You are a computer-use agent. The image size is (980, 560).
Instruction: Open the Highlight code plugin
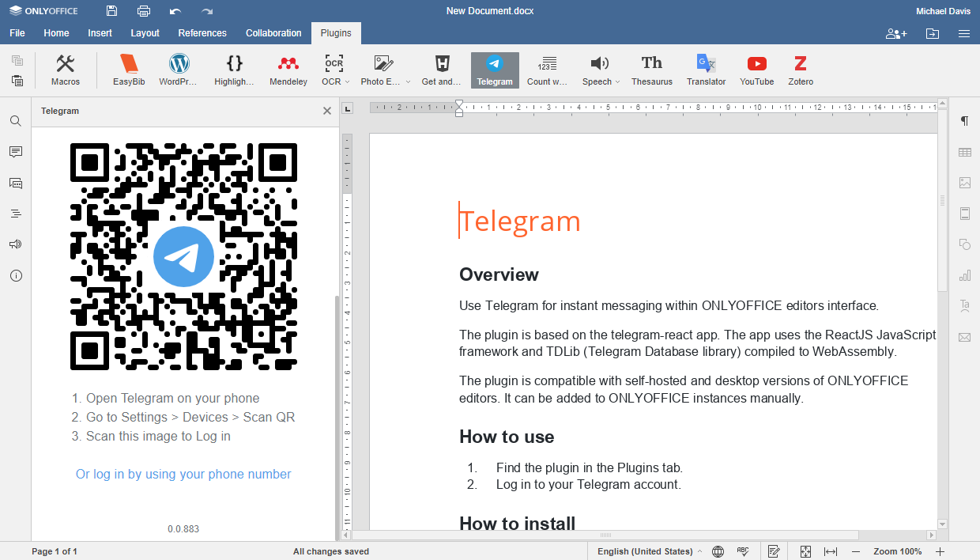point(234,70)
